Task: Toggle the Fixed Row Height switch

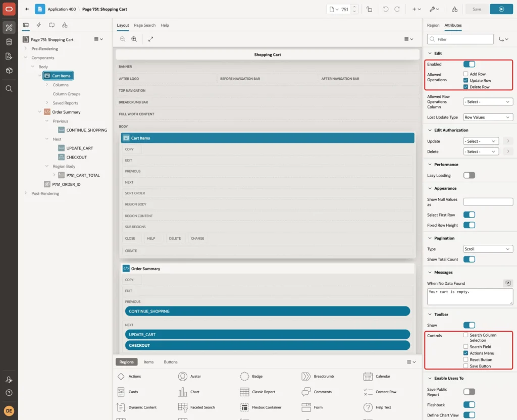Action: (x=469, y=225)
